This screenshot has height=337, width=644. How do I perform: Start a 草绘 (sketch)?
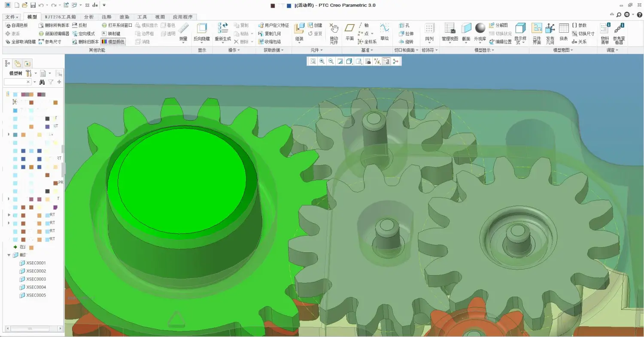coord(384,33)
